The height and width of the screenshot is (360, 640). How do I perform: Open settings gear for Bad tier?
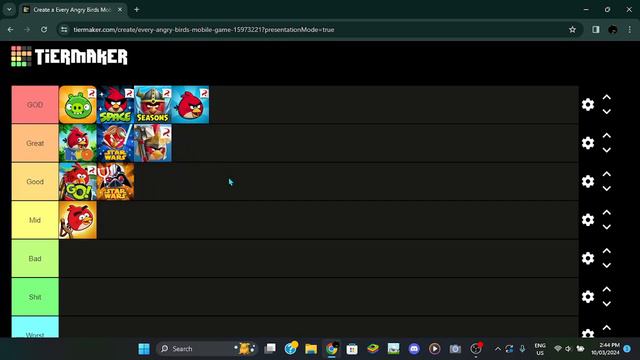(x=588, y=258)
